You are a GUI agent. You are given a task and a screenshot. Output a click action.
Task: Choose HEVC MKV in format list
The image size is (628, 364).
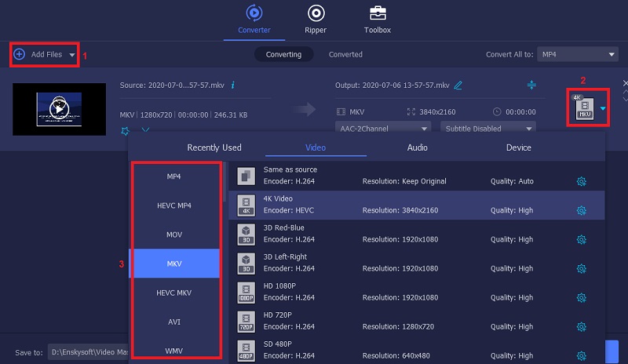click(x=174, y=293)
